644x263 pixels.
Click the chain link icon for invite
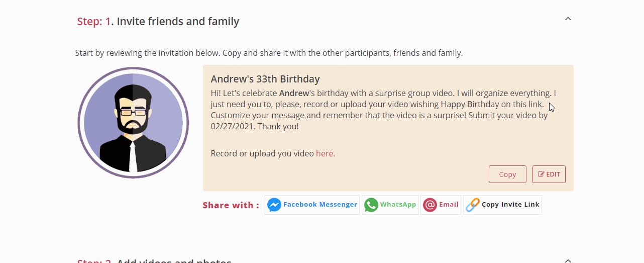pos(473,205)
